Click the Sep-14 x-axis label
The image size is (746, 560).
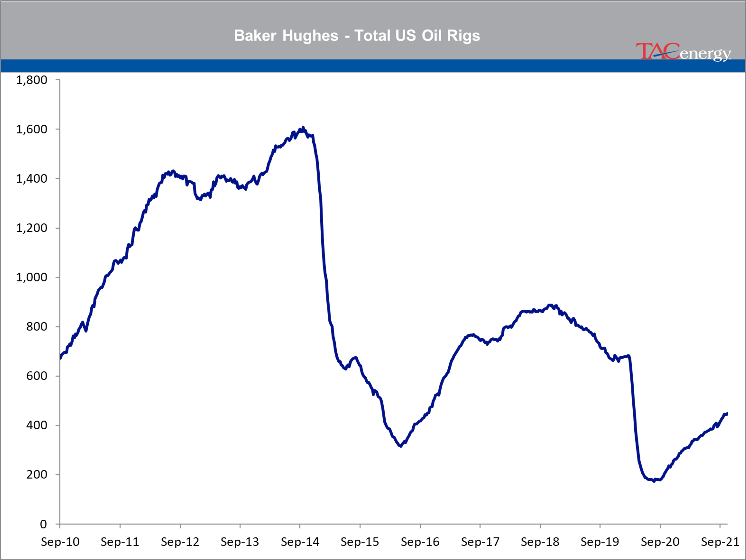(300, 542)
